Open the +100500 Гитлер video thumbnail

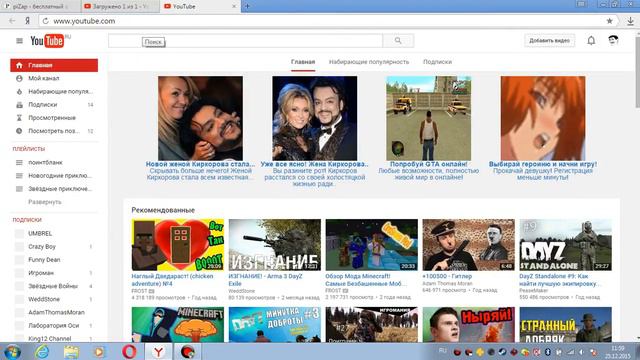click(x=469, y=245)
